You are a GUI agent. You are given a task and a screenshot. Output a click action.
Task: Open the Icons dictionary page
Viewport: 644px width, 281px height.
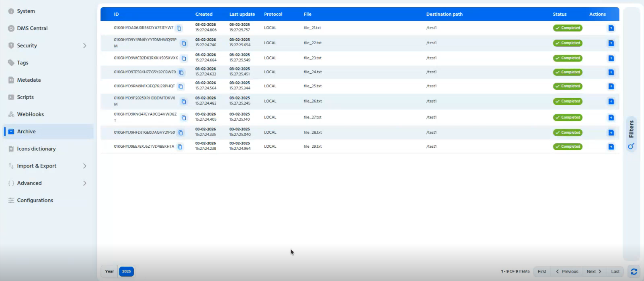(x=36, y=149)
